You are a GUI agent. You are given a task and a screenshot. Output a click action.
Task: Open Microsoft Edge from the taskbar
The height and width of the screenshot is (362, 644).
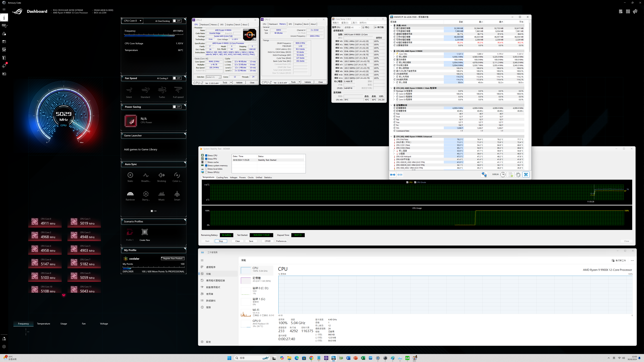[x=297, y=358]
